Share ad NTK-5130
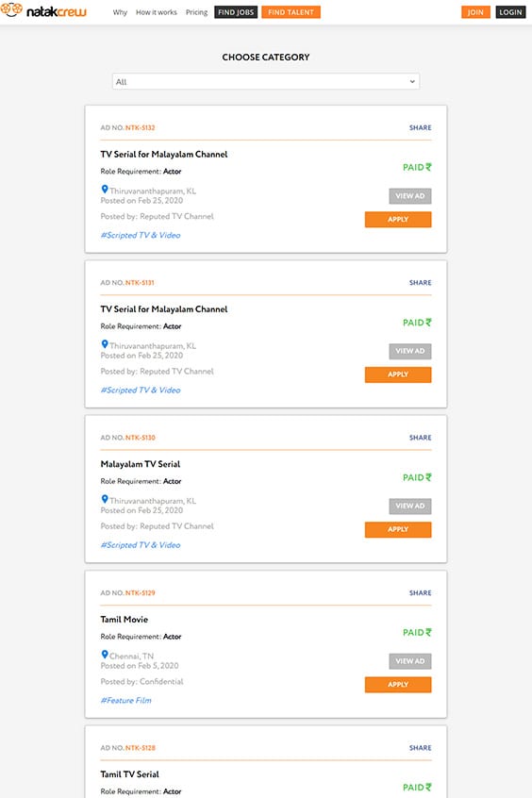 coord(420,438)
